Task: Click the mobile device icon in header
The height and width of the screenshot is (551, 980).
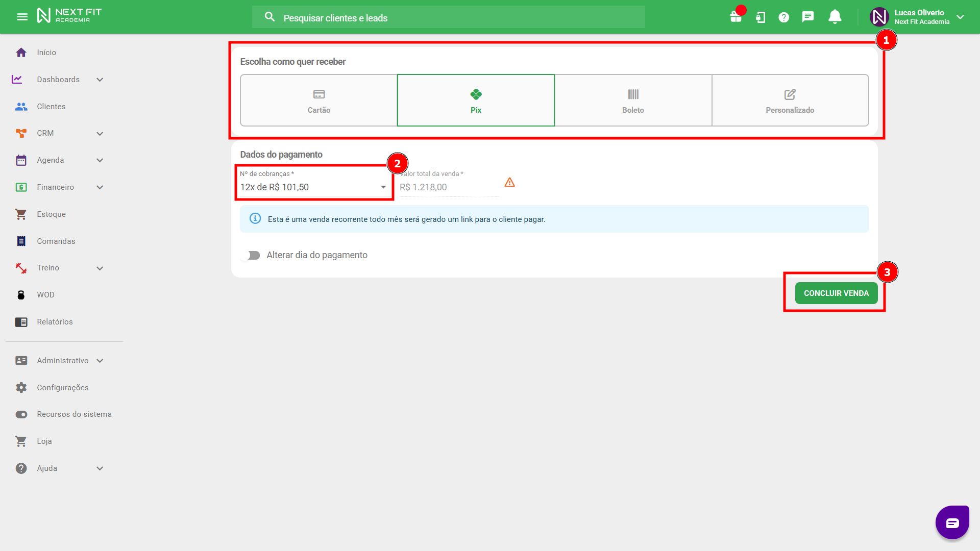Action: [760, 17]
